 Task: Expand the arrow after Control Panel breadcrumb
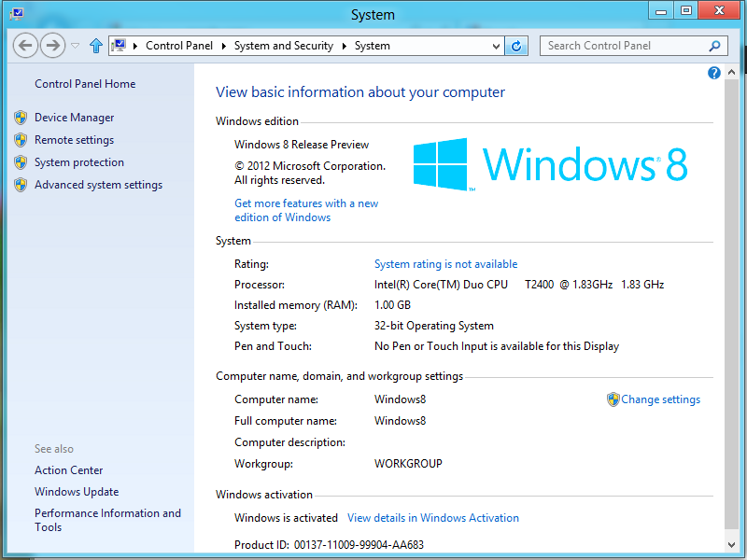(223, 46)
